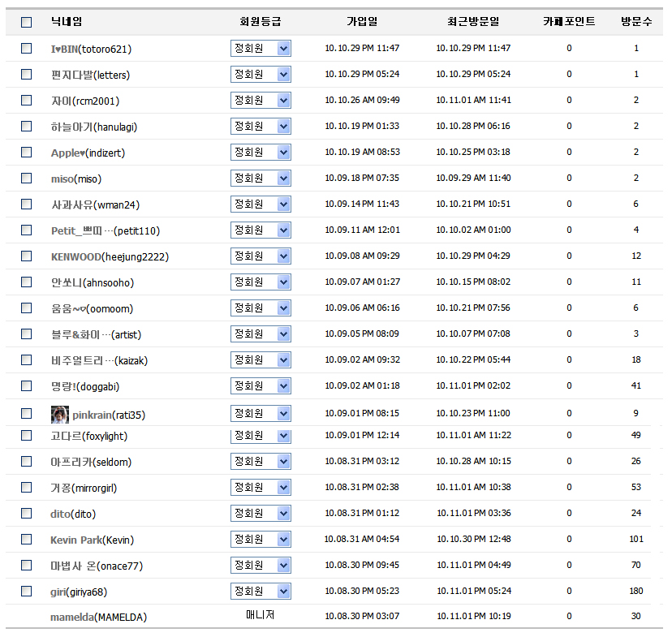
Task: Click the 방문수 column header
Action: 635,22
